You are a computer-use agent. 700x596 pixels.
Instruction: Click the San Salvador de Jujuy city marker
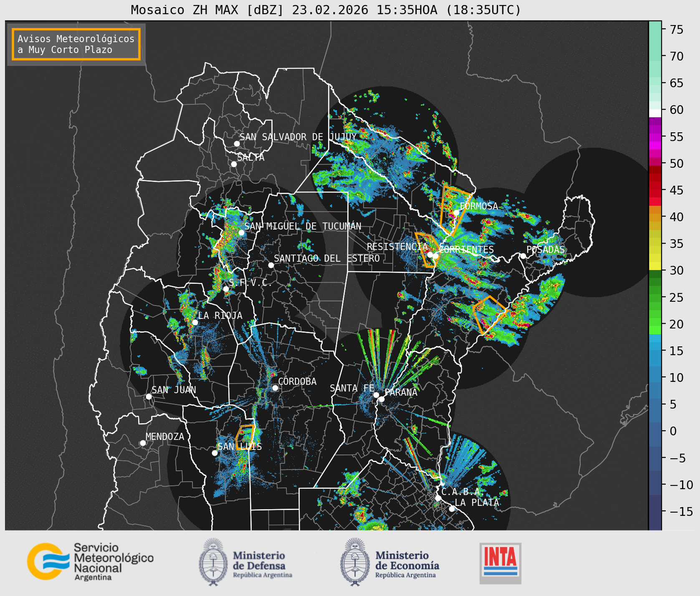click(x=237, y=144)
